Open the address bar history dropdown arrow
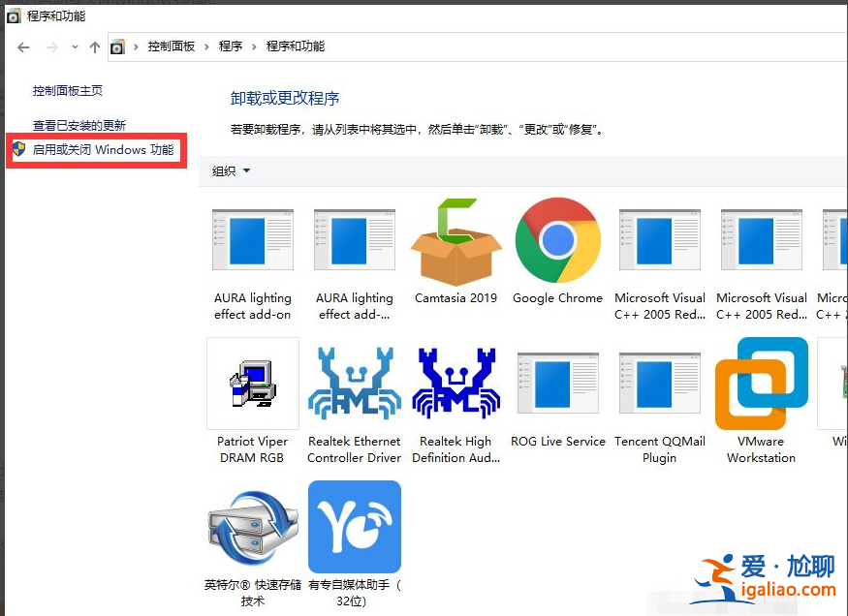The width and height of the screenshot is (848, 616). (x=75, y=46)
